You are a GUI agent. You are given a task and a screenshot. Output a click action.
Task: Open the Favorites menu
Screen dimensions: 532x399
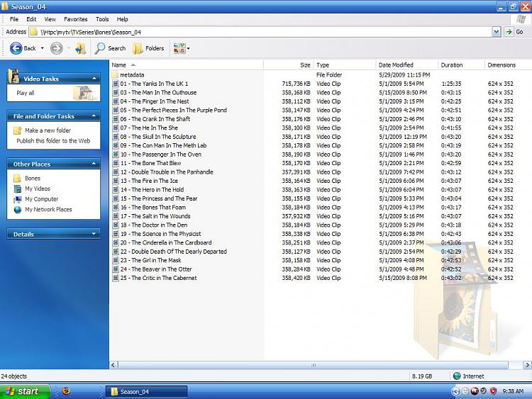pos(76,19)
